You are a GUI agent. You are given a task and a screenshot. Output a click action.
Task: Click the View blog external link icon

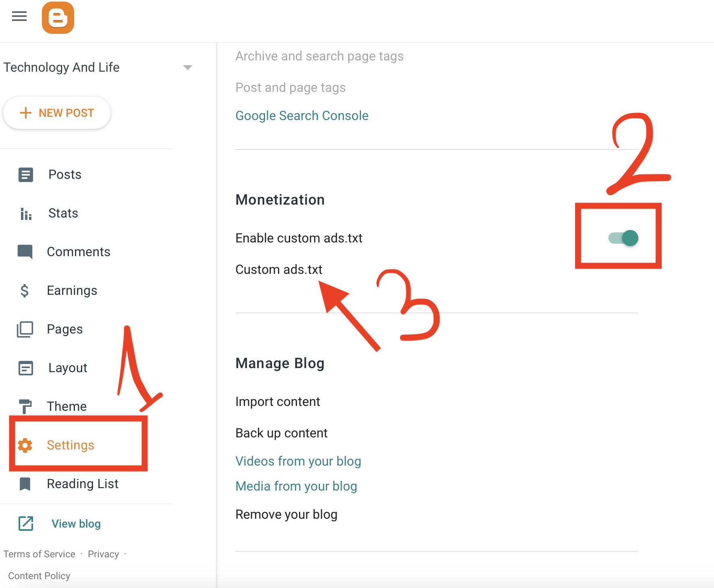26,524
